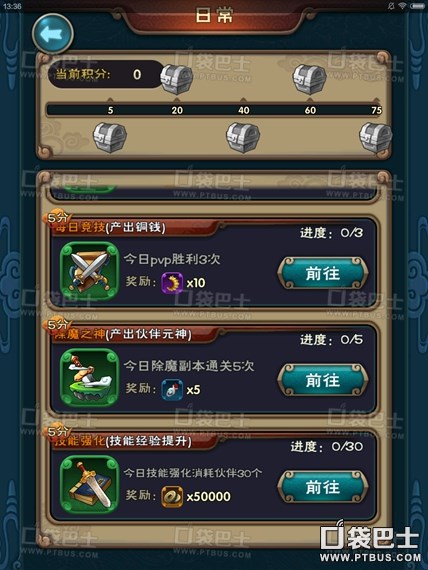The width and height of the screenshot is (428, 570).
Task: Click the points progress bar at 40
Action: 244,110
